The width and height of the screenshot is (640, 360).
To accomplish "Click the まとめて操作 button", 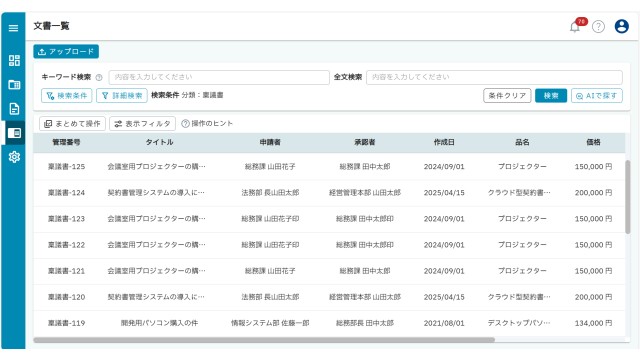I will tap(72, 124).
